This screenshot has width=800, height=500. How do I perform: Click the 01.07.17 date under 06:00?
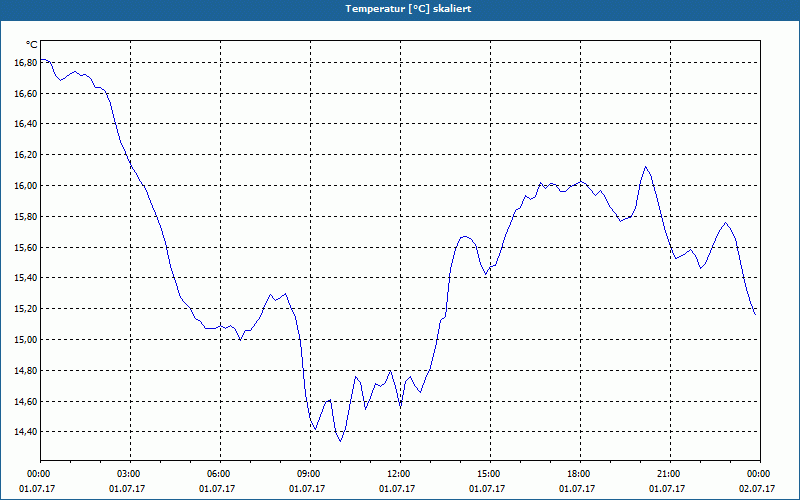pyautogui.click(x=217, y=489)
